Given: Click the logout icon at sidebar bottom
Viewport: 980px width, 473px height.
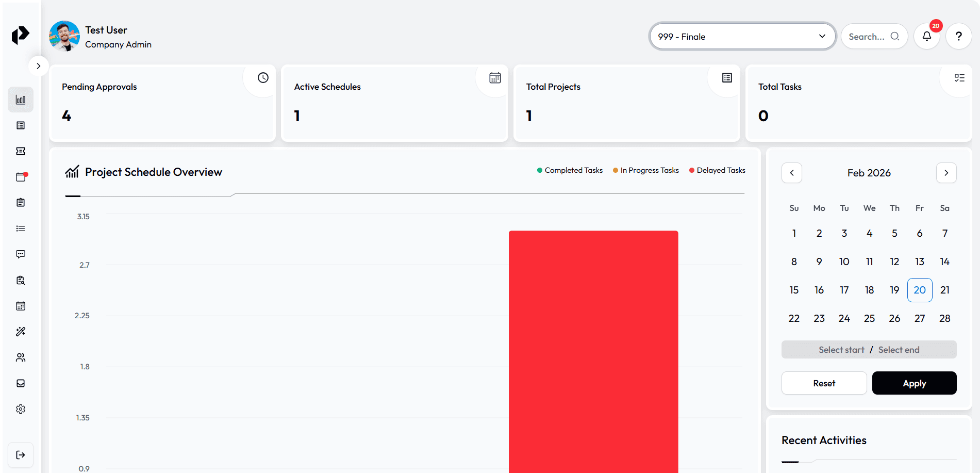Looking at the screenshot, I should (21, 455).
